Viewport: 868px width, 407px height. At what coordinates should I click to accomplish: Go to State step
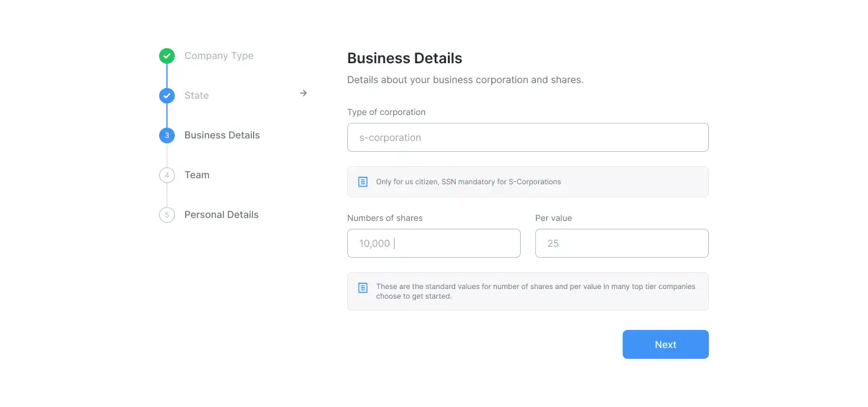pyautogui.click(x=197, y=96)
